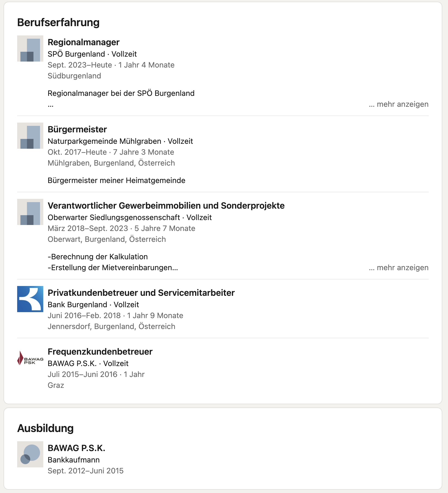Open the SPÖ Burgenland · Vollzeit company line
Screen dimensions: 448x493
[92, 54]
